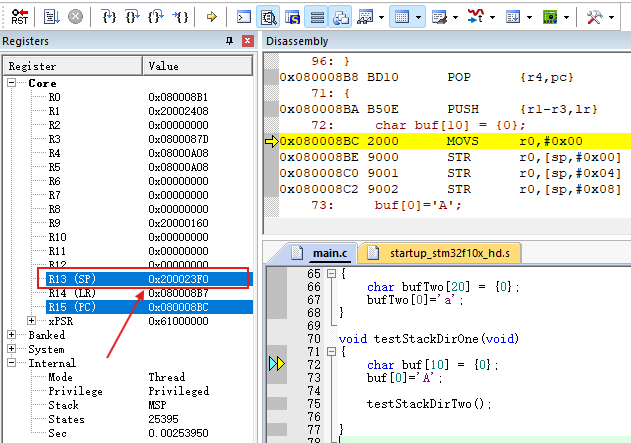Click the States value 25395
631x443 pixels.
pos(163,419)
